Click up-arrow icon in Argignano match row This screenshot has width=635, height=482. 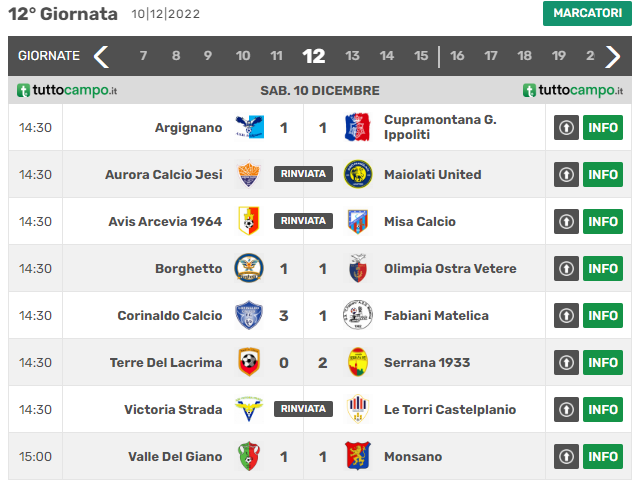point(566,127)
